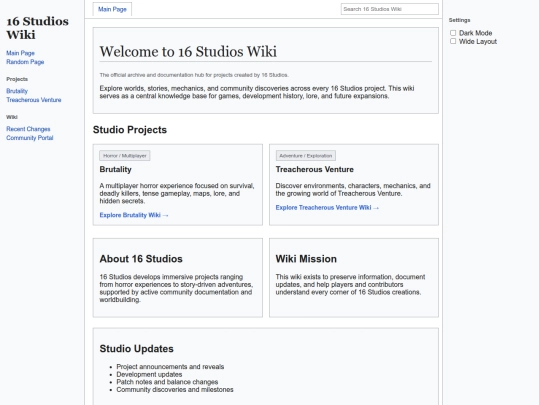View Recent Changes in the sidebar

[x=28, y=129]
